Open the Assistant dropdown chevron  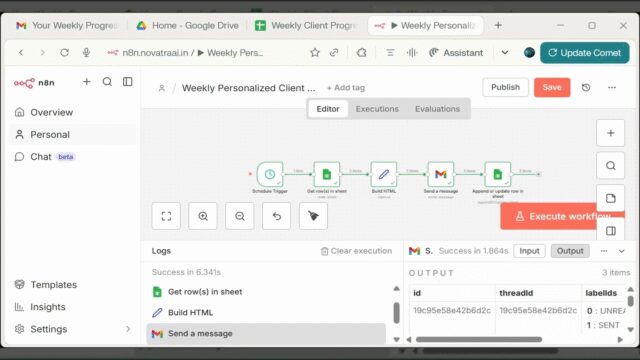point(505,53)
